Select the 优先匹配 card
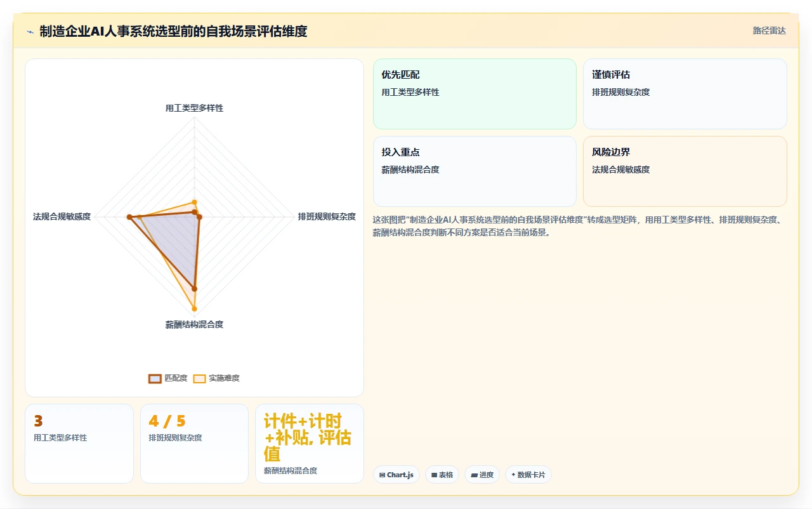 (x=475, y=94)
